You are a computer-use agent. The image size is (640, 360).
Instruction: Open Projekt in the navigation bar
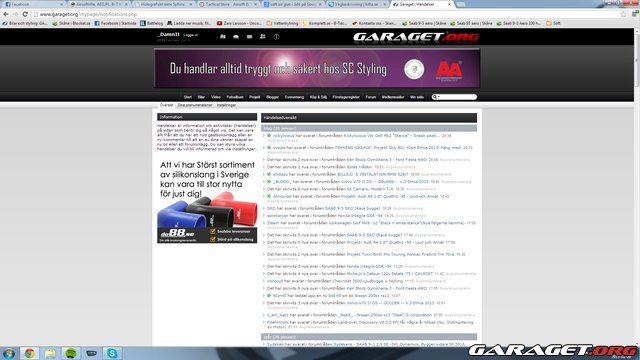tap(255, 97)
